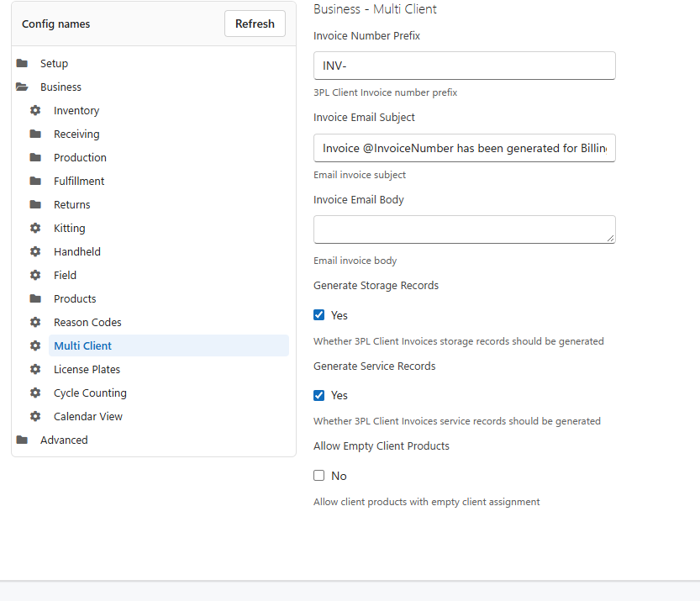
Task: Select the Multi Client config item
Action: click(x=169, y=345)
